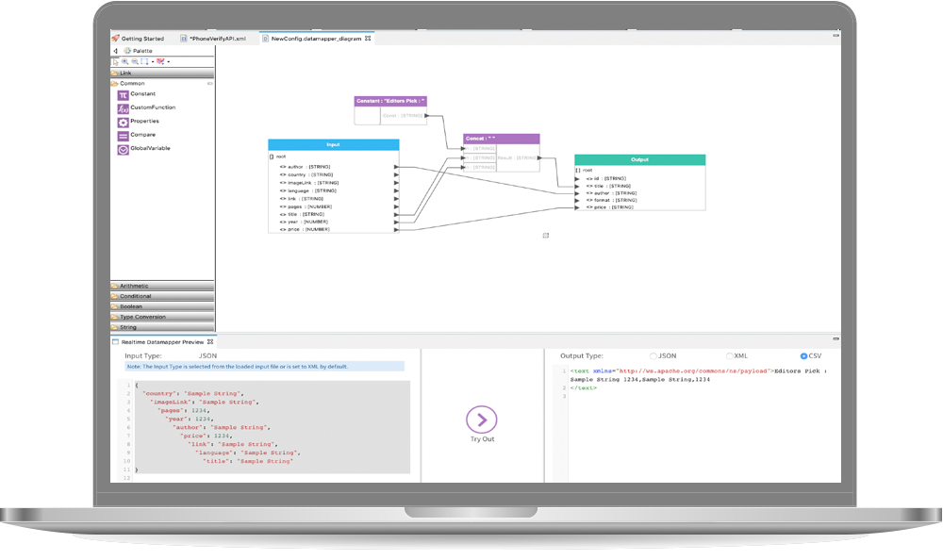Expand the String palette drawer
This screenshot has width=943, height=560.
point(162,327)
